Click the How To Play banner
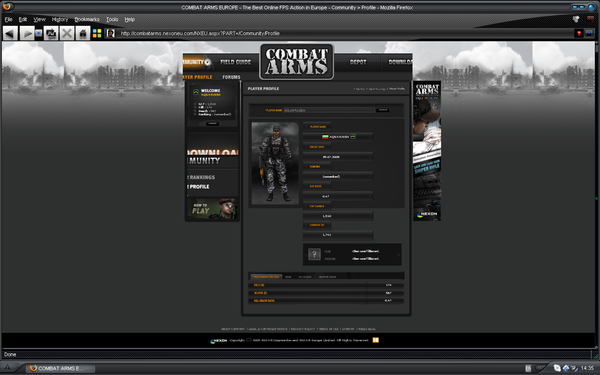 (212, 209)
